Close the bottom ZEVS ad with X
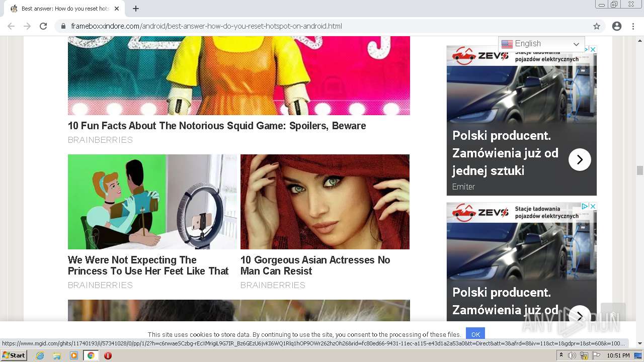The height and width of the screenshot is (362, 644). click(593, 206)
